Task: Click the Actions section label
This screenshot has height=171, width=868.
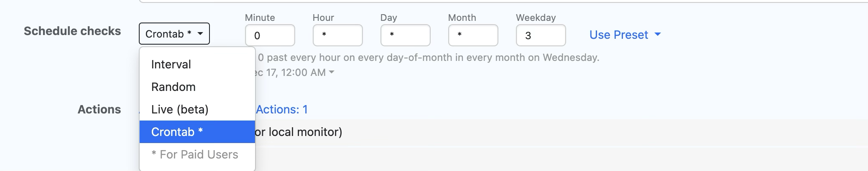Action: [99, 109]
